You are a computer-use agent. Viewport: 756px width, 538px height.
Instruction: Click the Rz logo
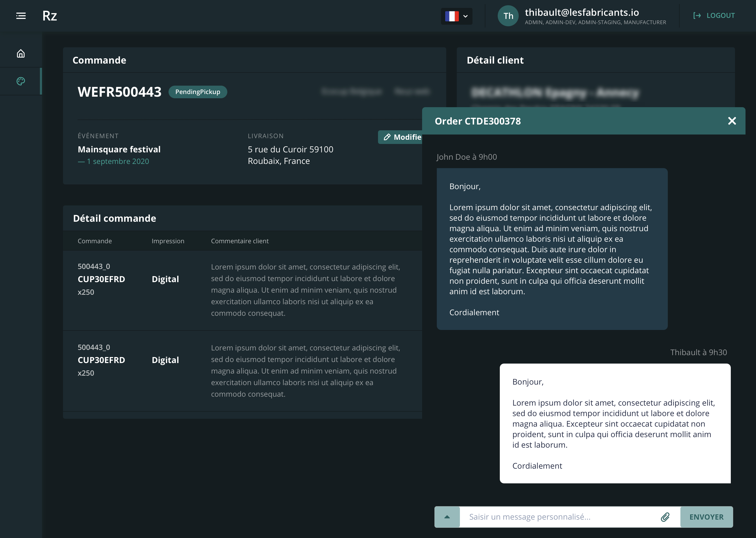[50, 16]
